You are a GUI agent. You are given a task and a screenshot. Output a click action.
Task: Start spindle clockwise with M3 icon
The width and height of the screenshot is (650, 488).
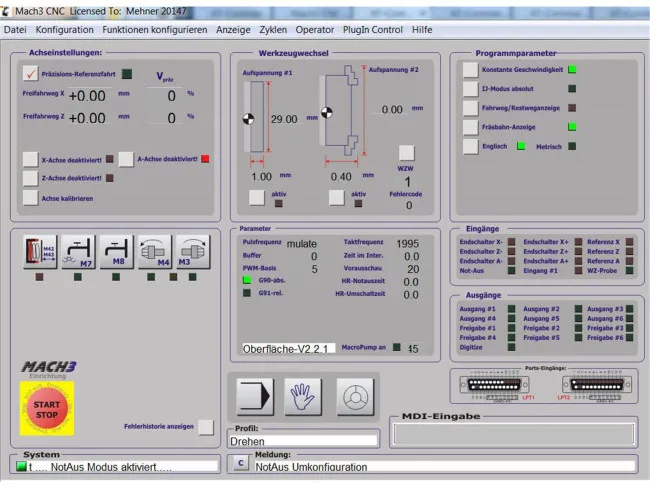click(193, 252)
